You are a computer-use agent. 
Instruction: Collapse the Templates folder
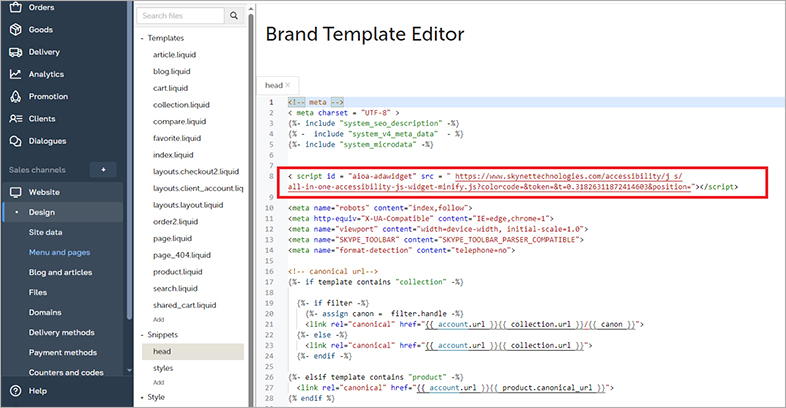142,39
